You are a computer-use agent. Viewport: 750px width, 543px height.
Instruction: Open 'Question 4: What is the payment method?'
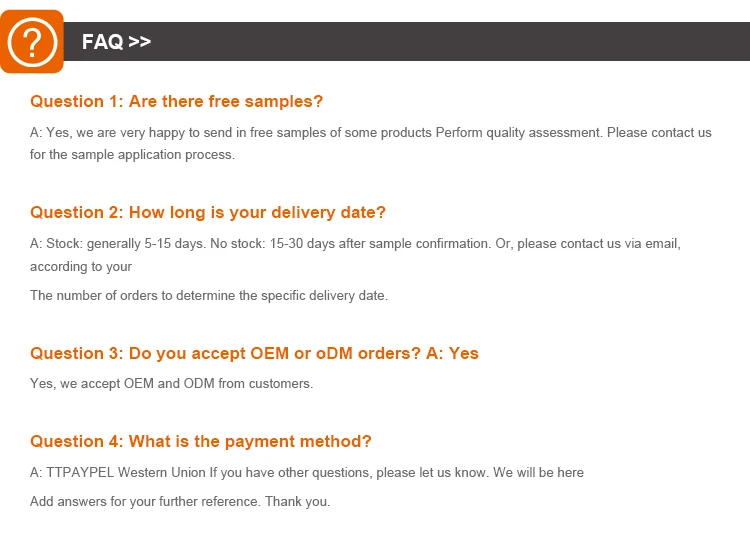pos(200,441)
